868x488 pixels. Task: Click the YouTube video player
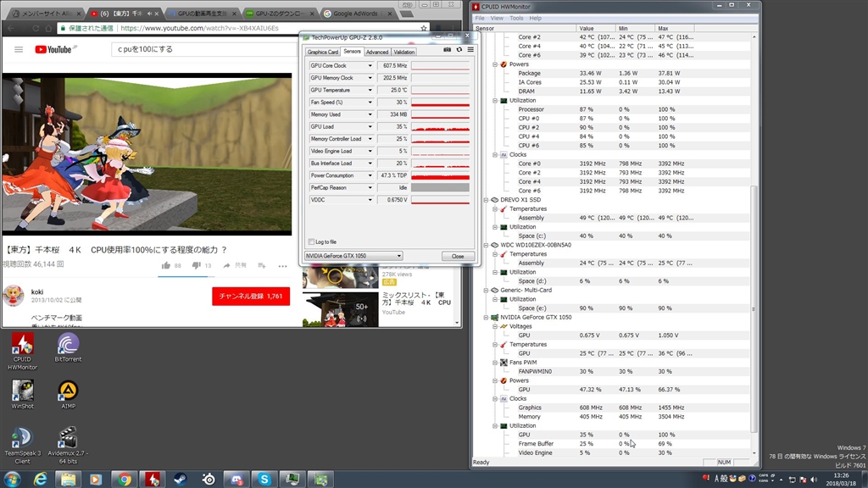[147, 154]
